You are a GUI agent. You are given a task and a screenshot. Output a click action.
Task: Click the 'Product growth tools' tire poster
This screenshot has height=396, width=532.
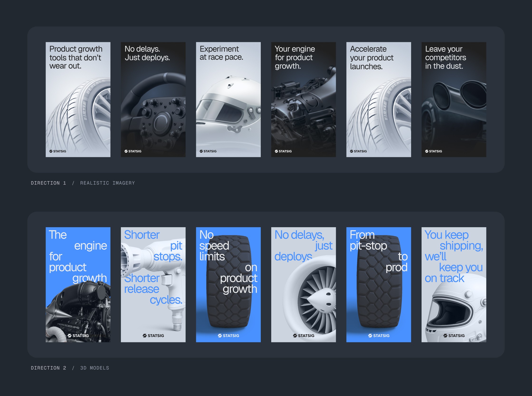(x=78, y=99)
